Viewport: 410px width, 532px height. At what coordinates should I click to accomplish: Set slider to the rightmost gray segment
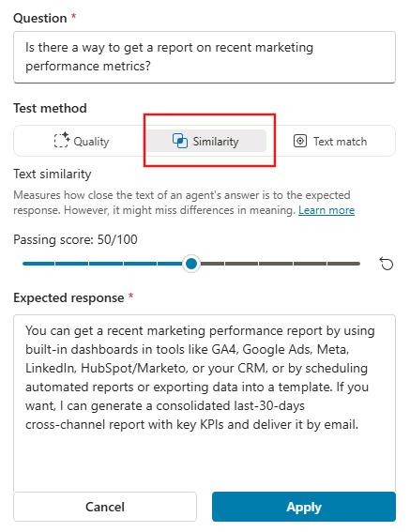tap(343, 264)
